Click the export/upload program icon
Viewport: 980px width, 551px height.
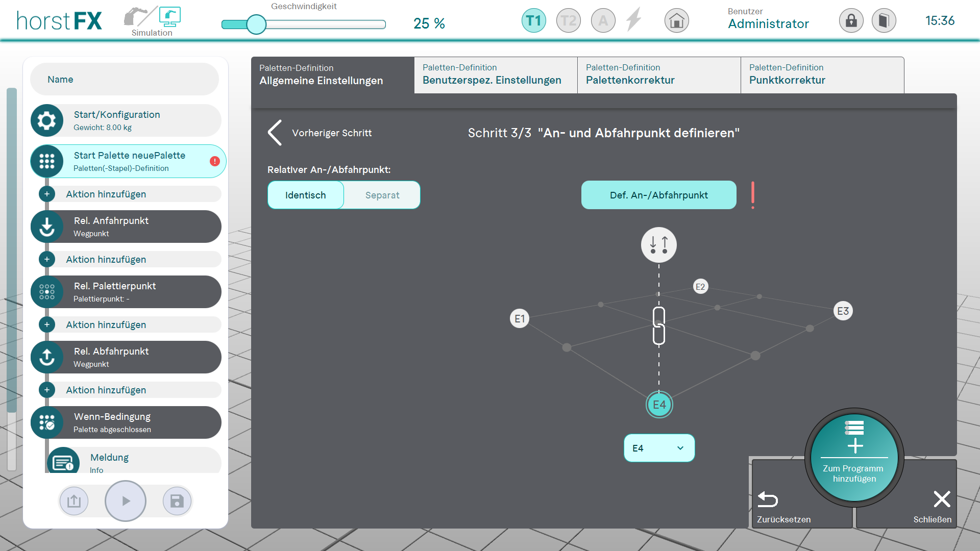pos(74,501)
